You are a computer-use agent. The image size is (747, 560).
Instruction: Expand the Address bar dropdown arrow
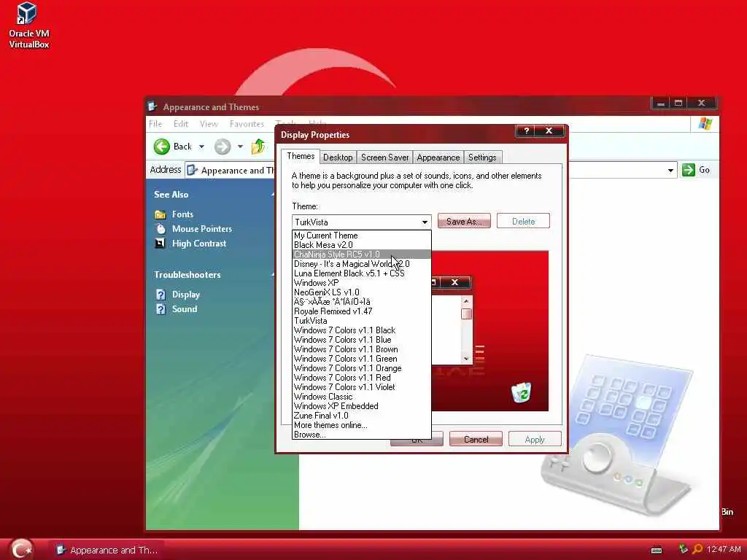(x=670, y=170)
